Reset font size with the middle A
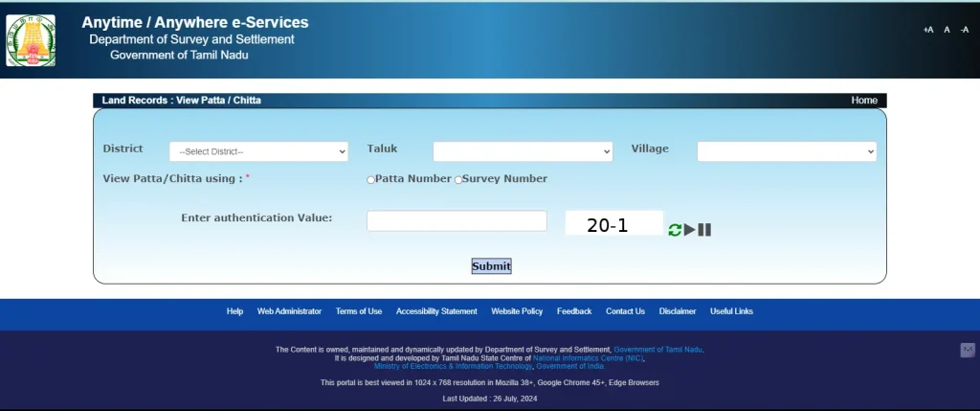The height and width of the screenshot is (411, 980). point(947,30)
